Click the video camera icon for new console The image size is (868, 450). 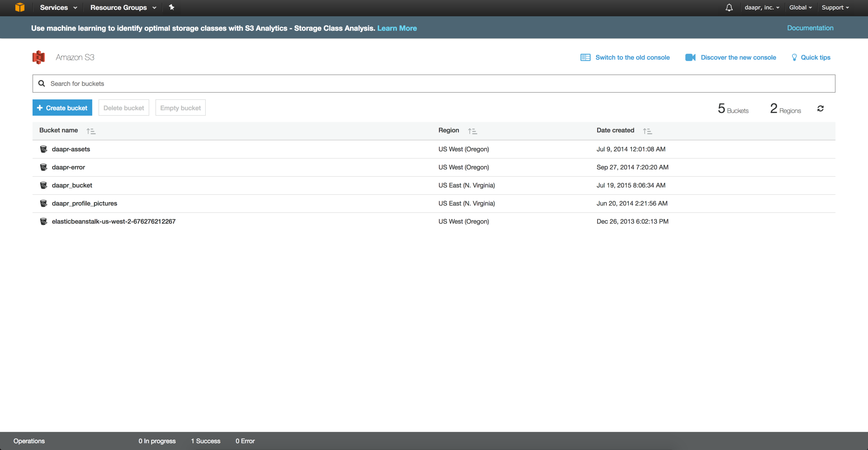pyautogui.click(x=690, y=57)
